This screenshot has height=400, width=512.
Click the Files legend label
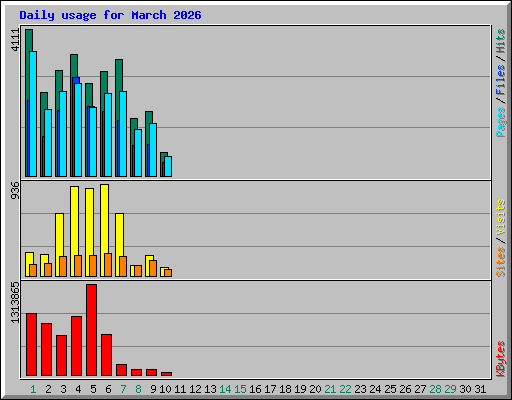[x=500, y=80]
